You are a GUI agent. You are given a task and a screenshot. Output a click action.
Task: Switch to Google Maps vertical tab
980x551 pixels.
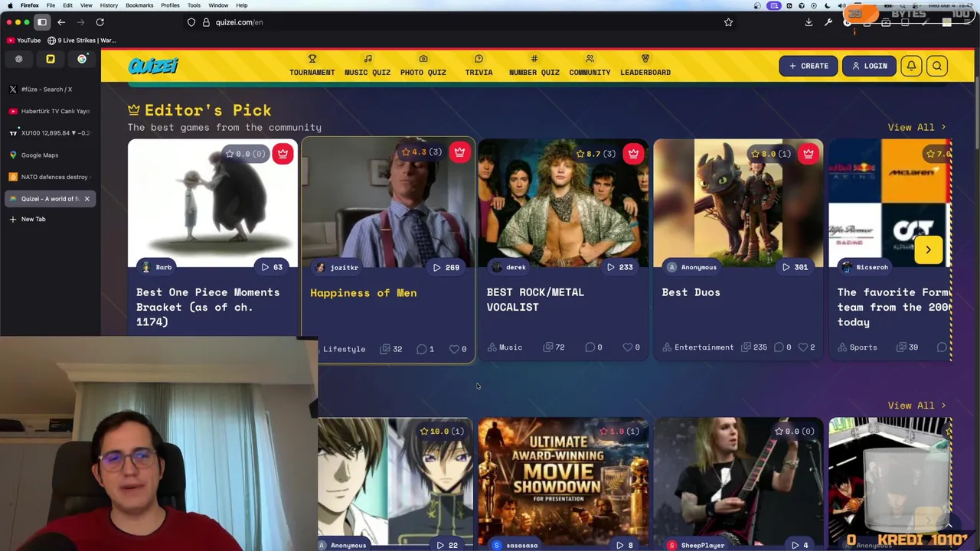51,155
